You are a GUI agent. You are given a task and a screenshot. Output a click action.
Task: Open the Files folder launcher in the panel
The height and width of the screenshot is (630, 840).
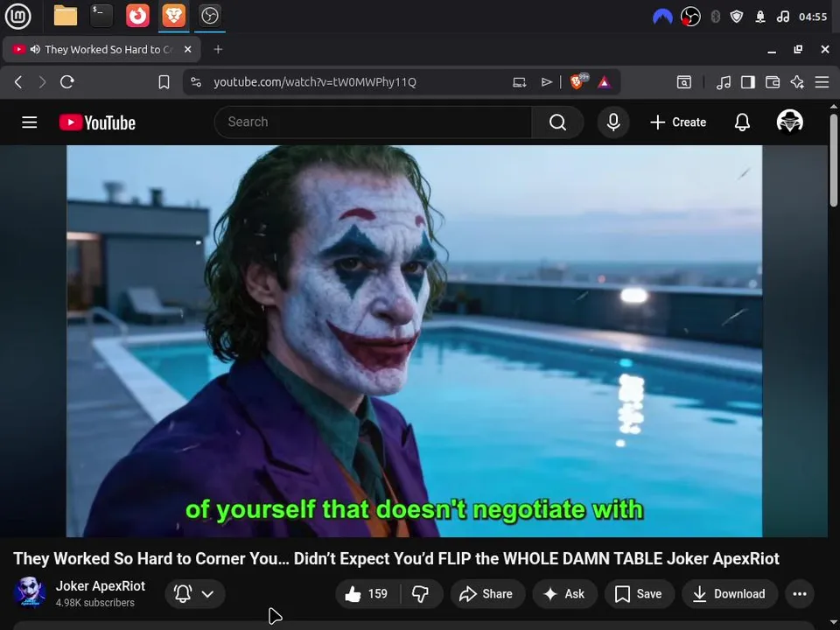click(x=66, y=16)
